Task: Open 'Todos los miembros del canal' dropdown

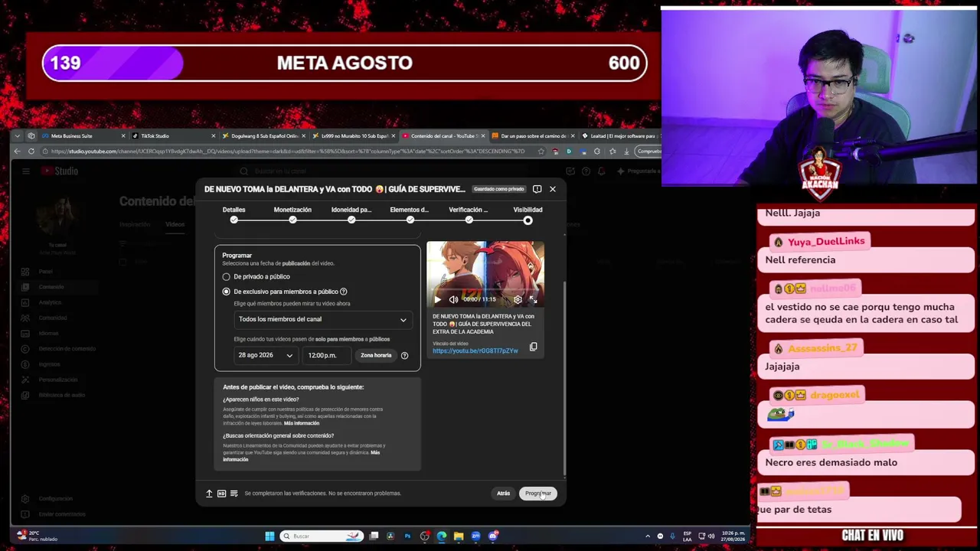Action: 322,319
